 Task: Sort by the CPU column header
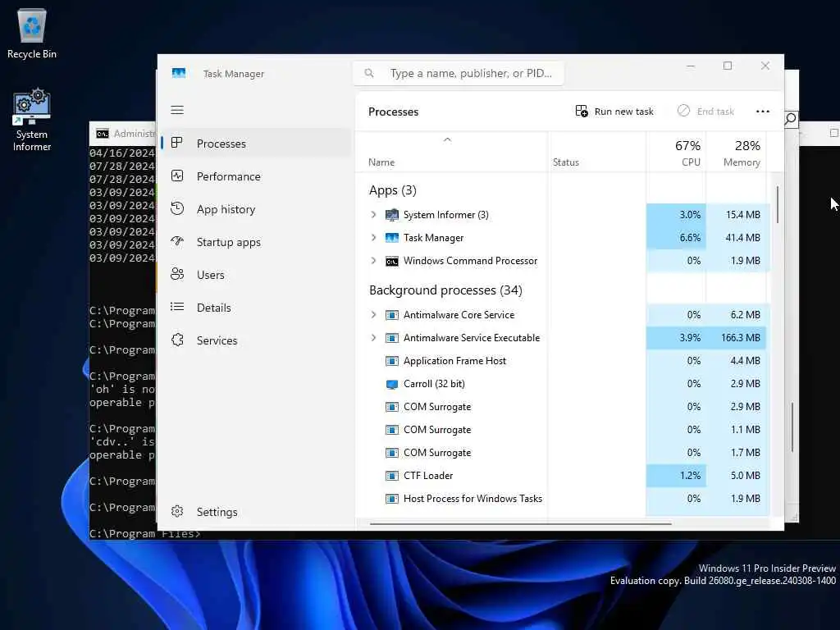tap(676, 153)
